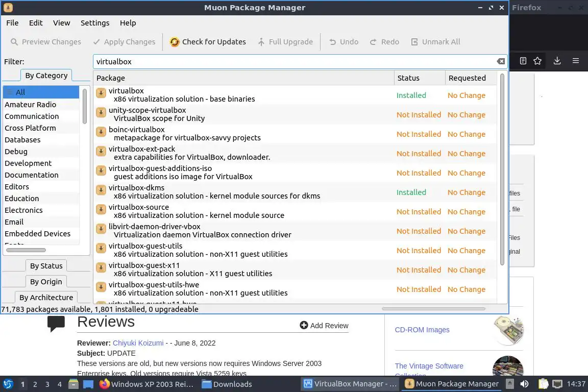Viewport: 588px width, 392px height.
Task: Click Apply Changes in toolbar
Action: coord(124,42)
